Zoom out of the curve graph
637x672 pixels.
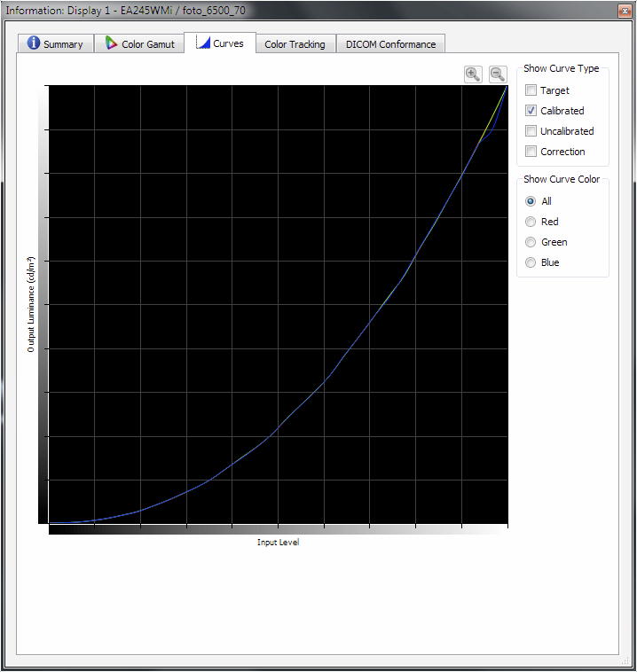tap(498, 74)
